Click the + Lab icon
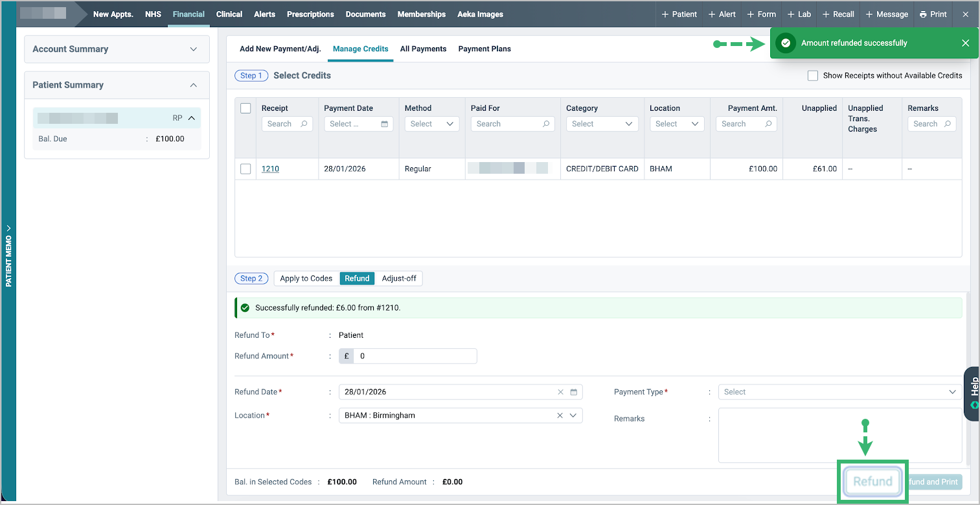 [799, 14]
